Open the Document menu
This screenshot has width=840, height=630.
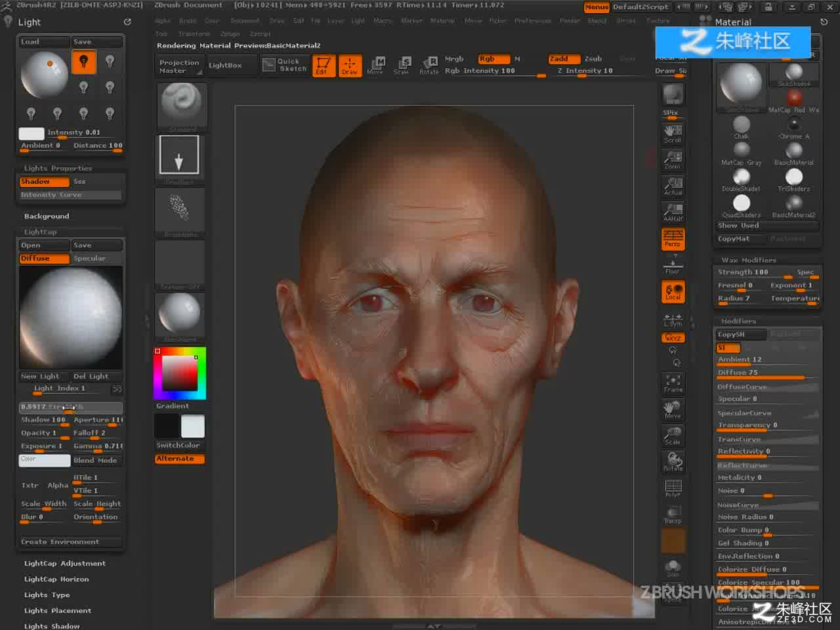pyautogui.click(x=244, y=21)
